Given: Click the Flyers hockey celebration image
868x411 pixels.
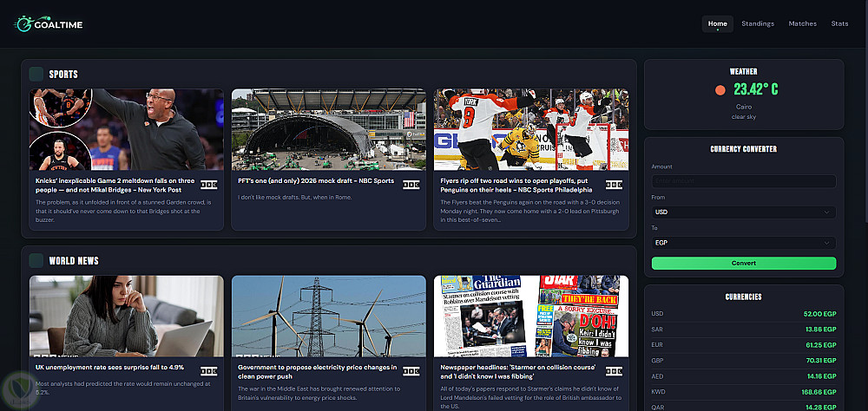Looking at the screenshot, I should point(531,129).
